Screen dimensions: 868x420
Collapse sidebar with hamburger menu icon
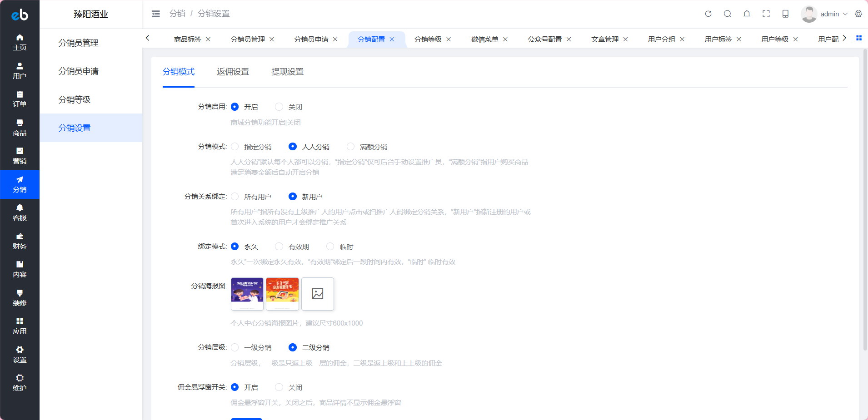[x=155, y=14]
